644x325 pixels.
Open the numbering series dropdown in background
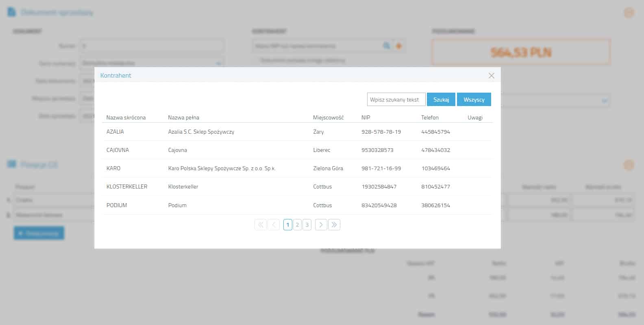click(152, 63)
